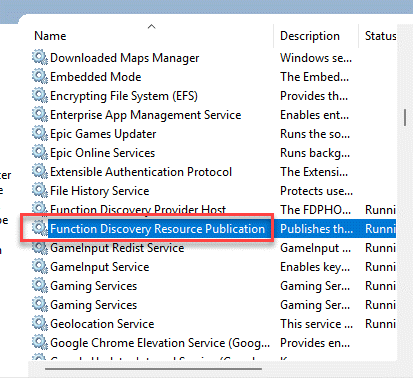Screen dimensions: 413x379
Task: Click the horizontal scrollbar thumb at bottom
Action: [x=153, y=369]
